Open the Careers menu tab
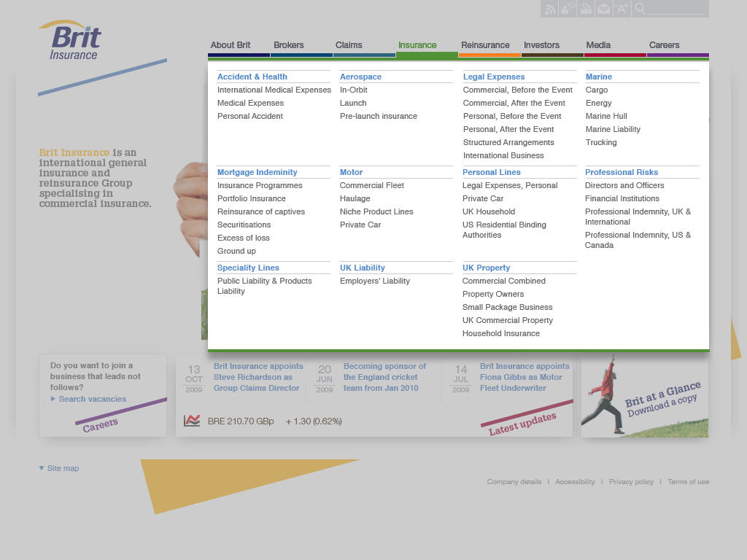 (x=664, y=45)
